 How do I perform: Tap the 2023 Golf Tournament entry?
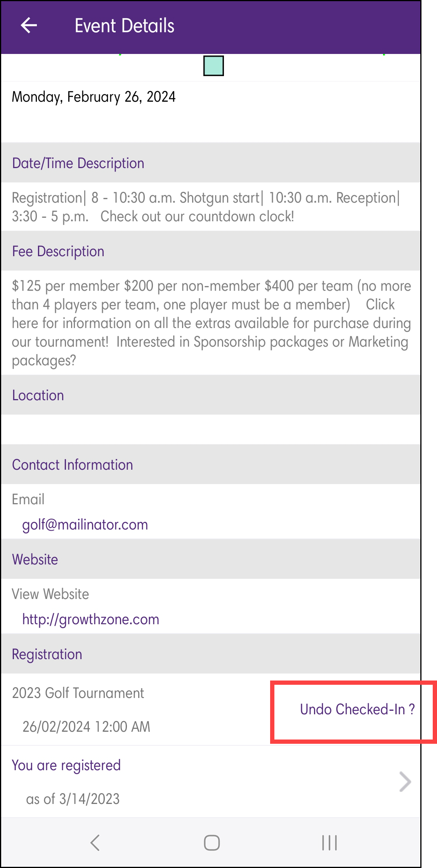[78, 693]
